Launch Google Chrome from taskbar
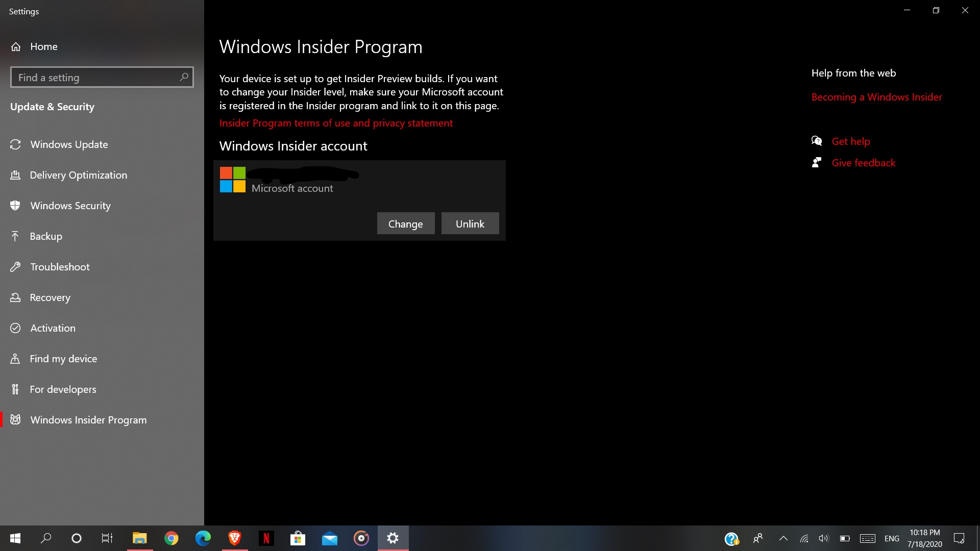 [x=171, y=538]
